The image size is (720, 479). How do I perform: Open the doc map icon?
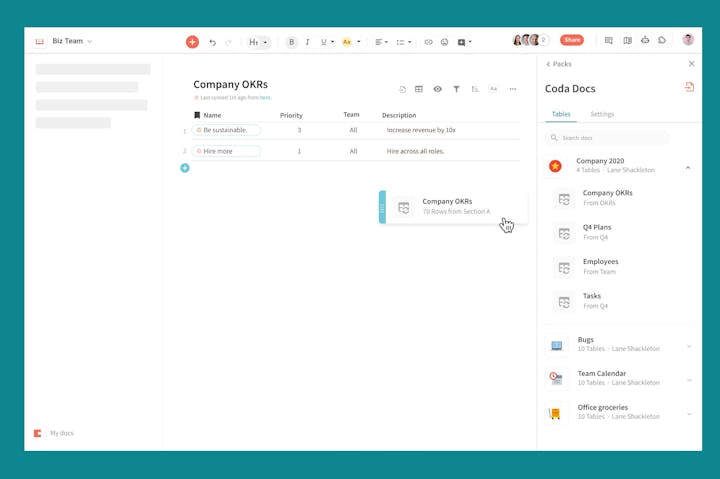pyautogui.click(x=627, y=41)
